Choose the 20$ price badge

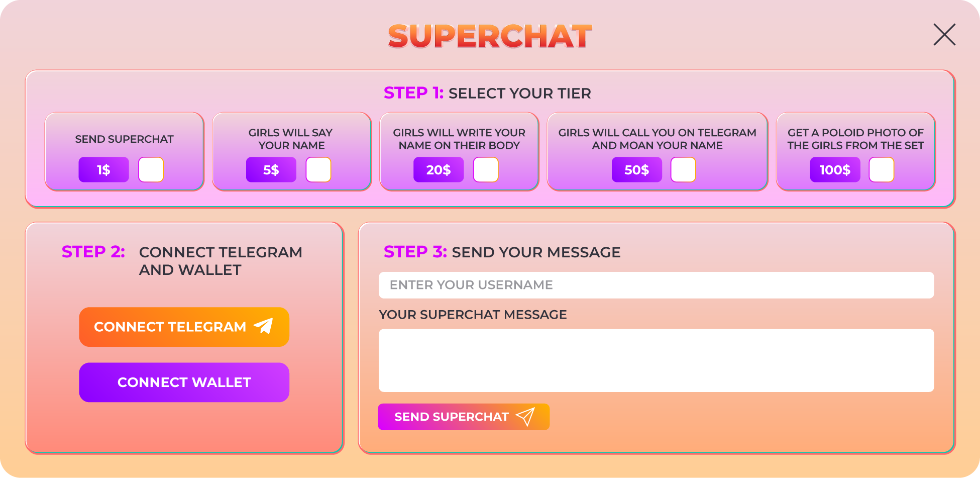[x=438, y=170]
